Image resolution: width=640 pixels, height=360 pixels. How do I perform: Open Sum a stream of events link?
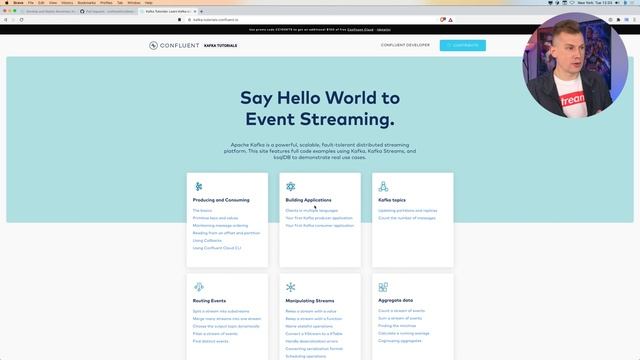(400, 318)
